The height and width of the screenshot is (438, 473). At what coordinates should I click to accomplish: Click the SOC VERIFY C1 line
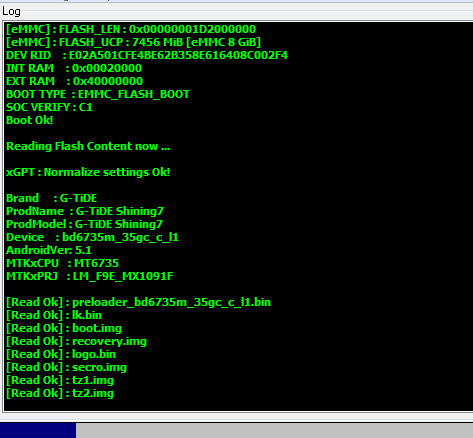[49, 107]
